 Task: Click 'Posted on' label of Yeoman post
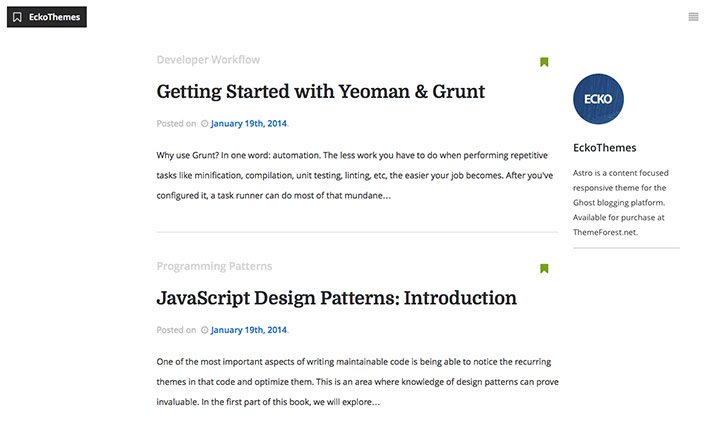[176, 123]
